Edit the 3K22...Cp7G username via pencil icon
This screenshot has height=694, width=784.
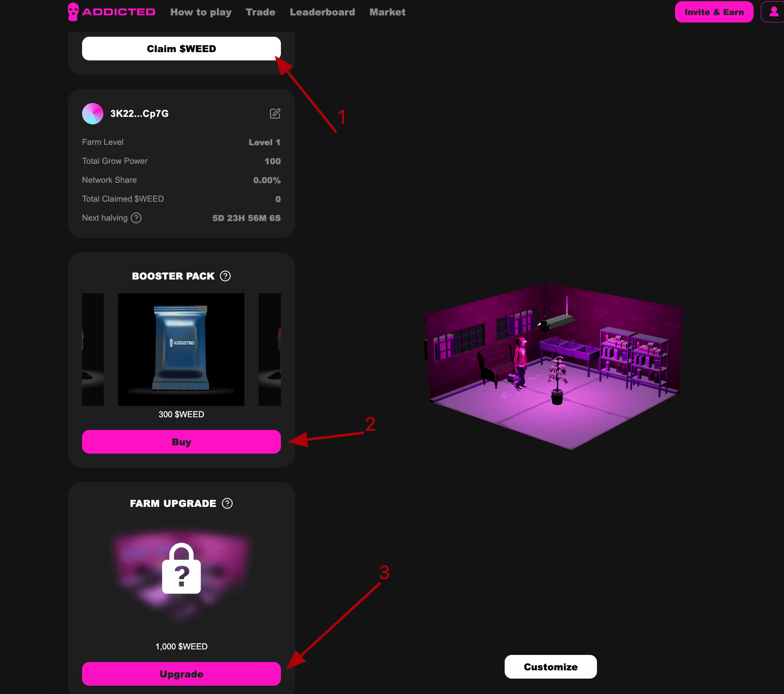[x=275, y=114]
